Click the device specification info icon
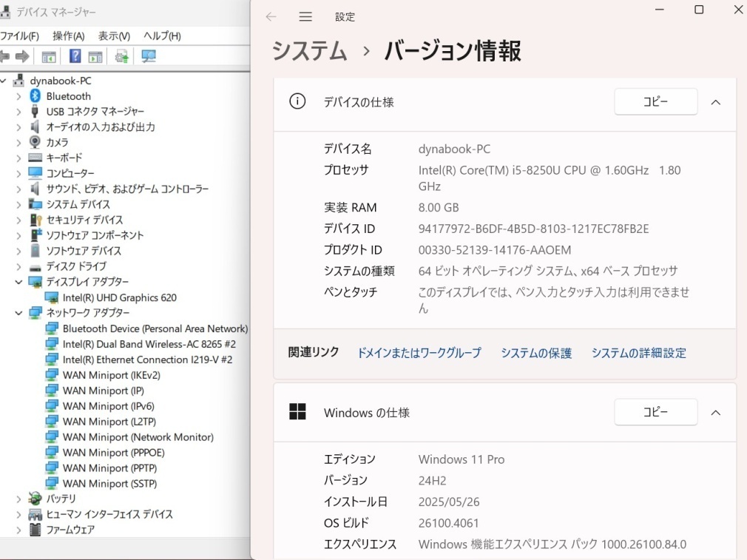 (x=297, y=101)
